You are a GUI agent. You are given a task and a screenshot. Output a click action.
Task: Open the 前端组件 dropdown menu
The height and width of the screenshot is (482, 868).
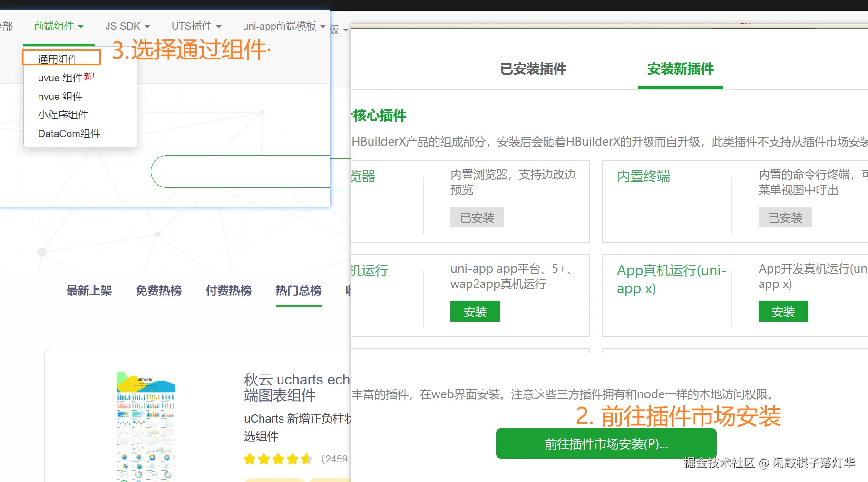59,26
